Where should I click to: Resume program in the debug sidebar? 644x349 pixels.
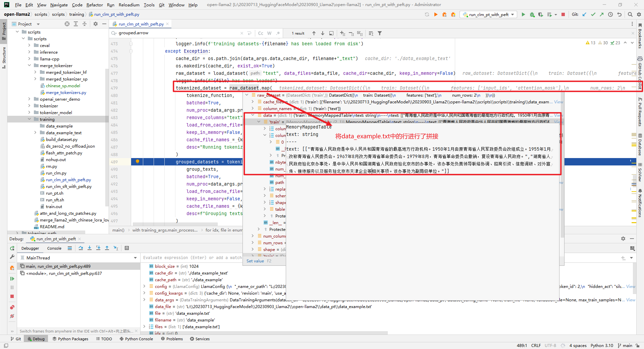tap(12, 279)
